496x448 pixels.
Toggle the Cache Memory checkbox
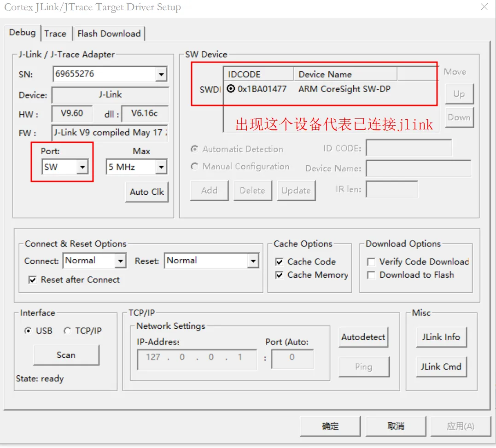[x=279, y=275]
